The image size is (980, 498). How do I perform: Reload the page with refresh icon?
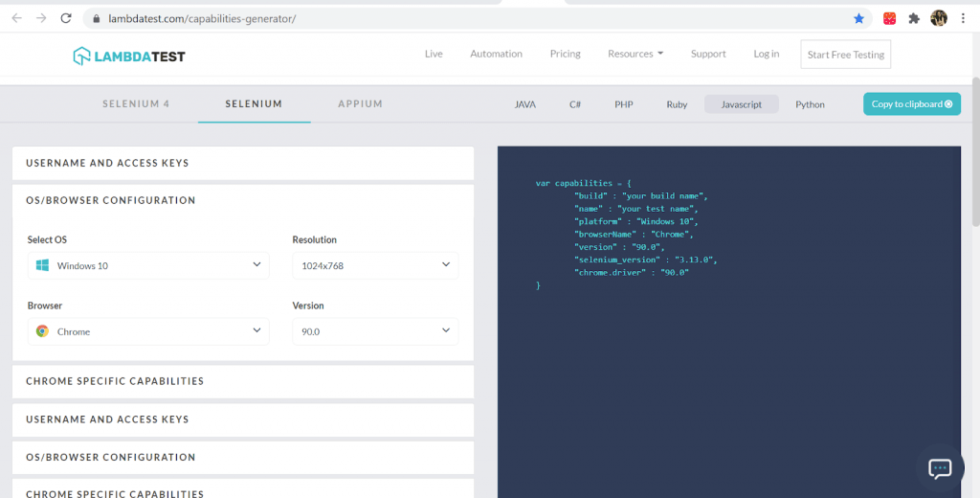[66, 18]
